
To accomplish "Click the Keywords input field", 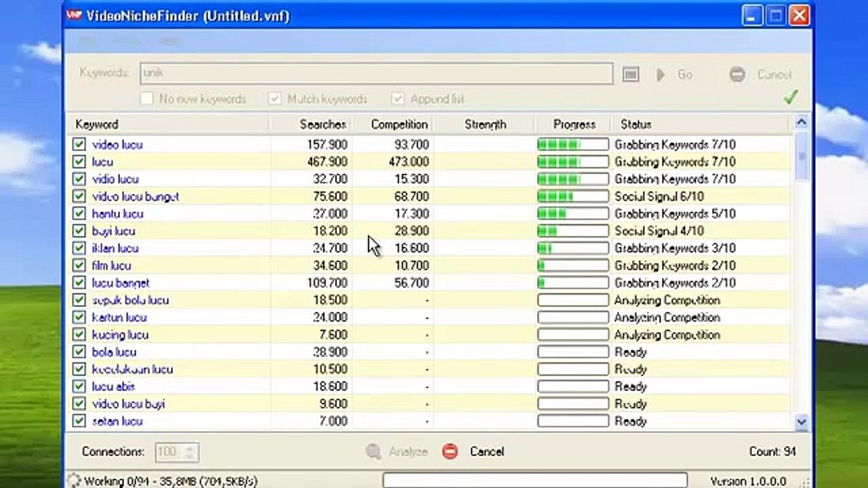I will 376,73.
